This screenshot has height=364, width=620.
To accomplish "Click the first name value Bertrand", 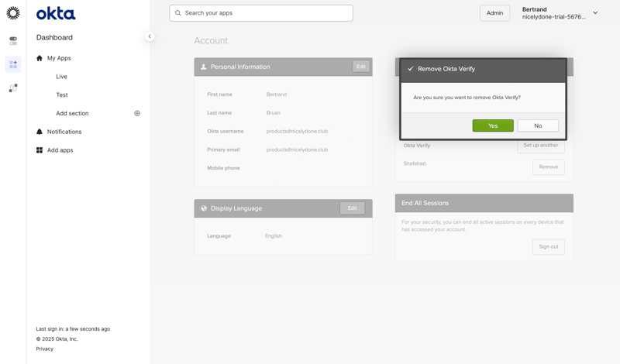I will coord(277,94).
